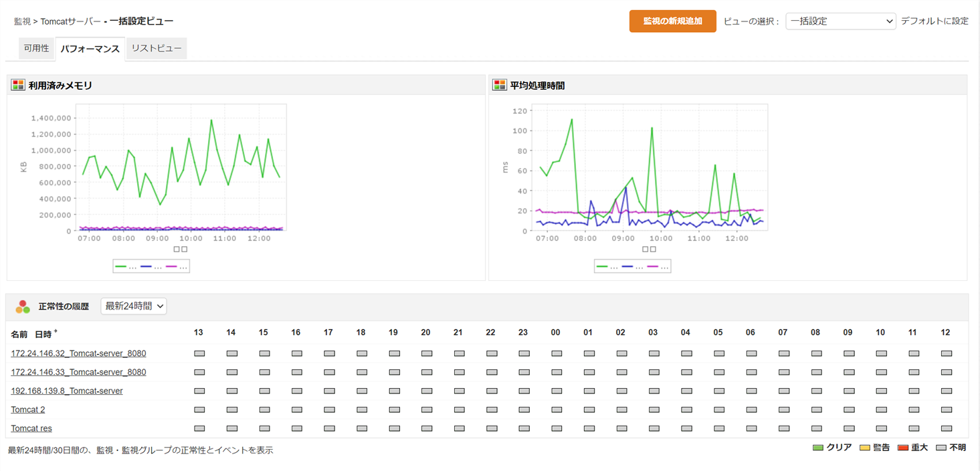Select the パフォーマンス tab
The height and width of the screenshot is (471, 980).
pos(90,49)
